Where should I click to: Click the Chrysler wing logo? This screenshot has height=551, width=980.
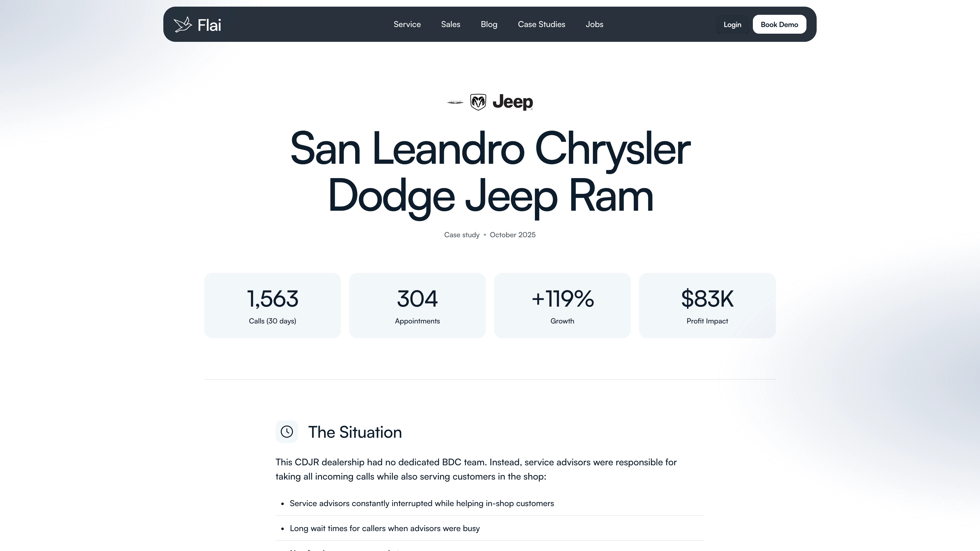click(x=455, y=102)
